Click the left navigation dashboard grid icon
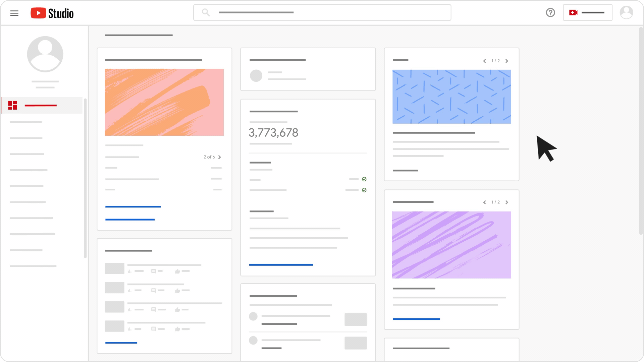Viewport: 644px width, 362px height. 12,106
